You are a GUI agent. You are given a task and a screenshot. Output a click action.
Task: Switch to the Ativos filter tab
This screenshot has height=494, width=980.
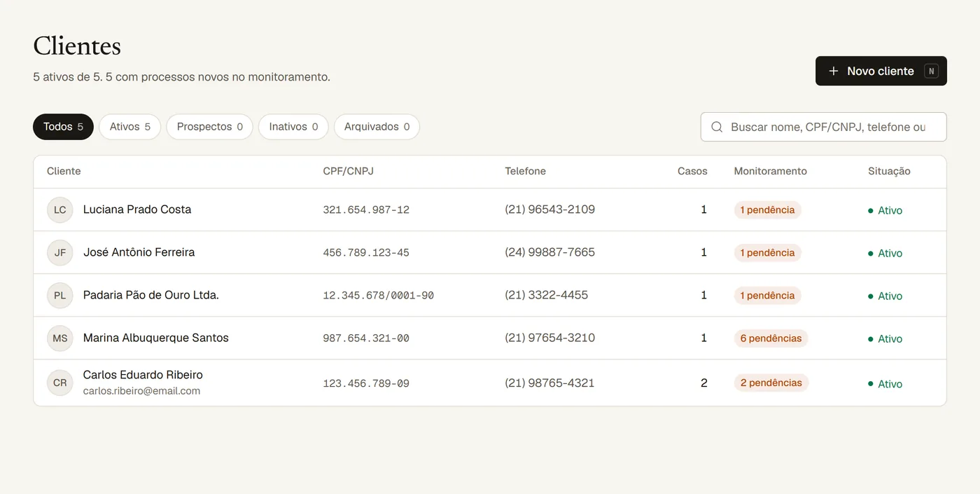click(x=130, y=127)
